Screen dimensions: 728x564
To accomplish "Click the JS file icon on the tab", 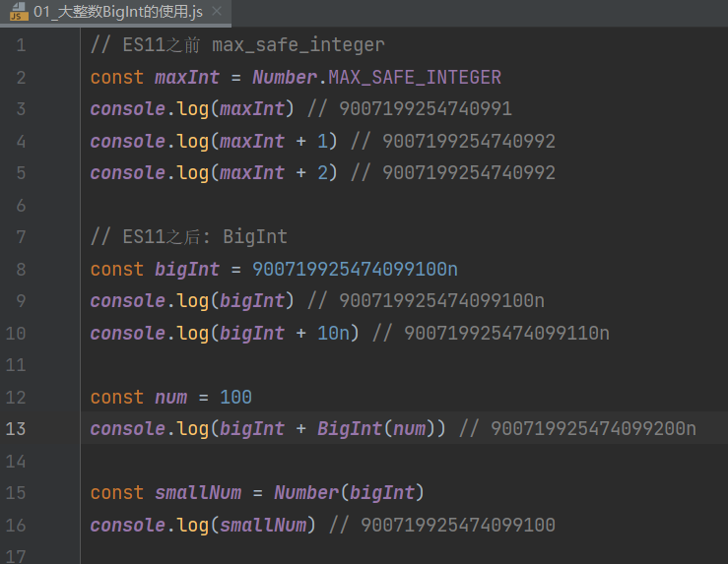I will click(x=19, y=12).
